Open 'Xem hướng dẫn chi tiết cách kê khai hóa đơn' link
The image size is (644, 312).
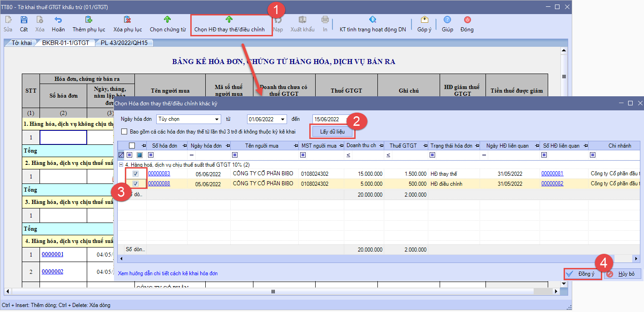[168, 273]
